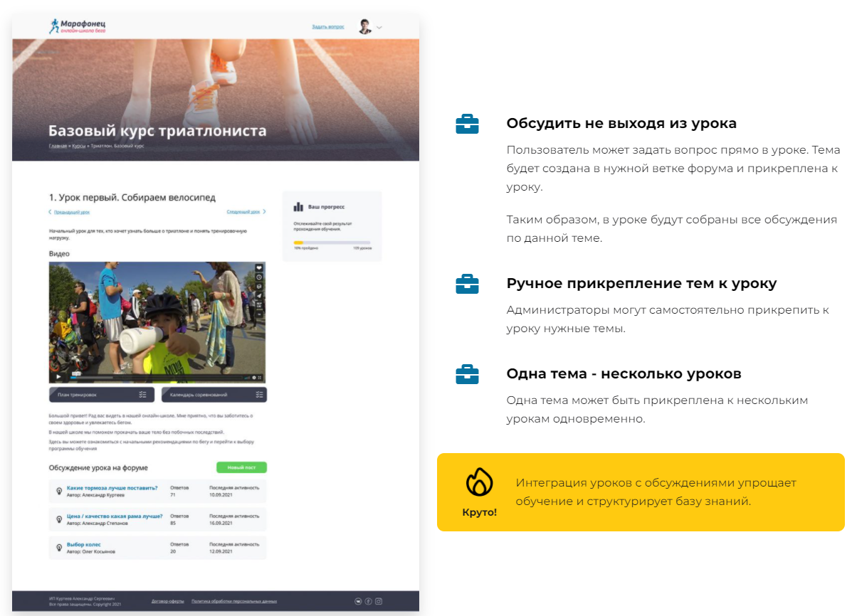The width and height of the screenshot is (857, 616).
Task: Expand the Календарь соревнований block
Action: 214,395
